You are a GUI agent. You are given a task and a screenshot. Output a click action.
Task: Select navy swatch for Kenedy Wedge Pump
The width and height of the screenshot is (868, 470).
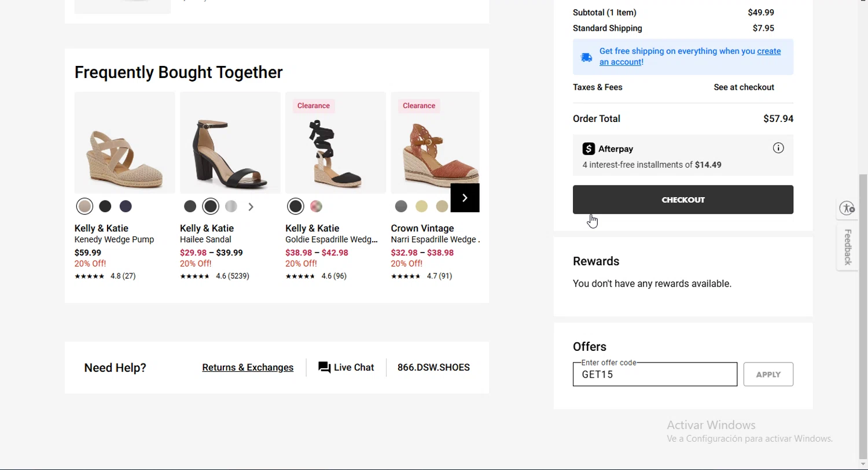click(126, 206)
